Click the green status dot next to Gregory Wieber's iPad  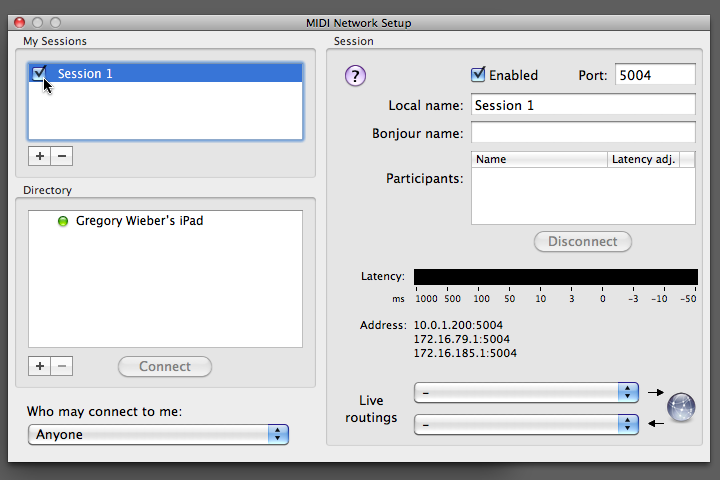pos(62,221)
